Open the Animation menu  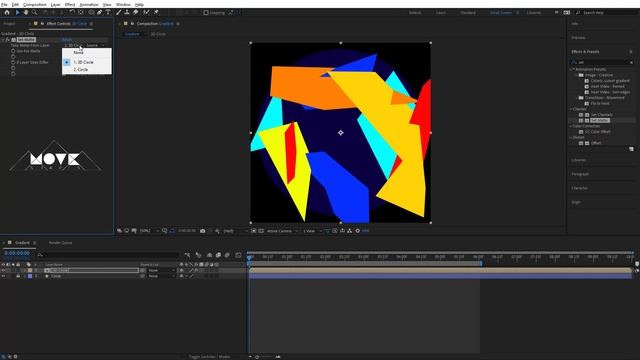[89, 4]
